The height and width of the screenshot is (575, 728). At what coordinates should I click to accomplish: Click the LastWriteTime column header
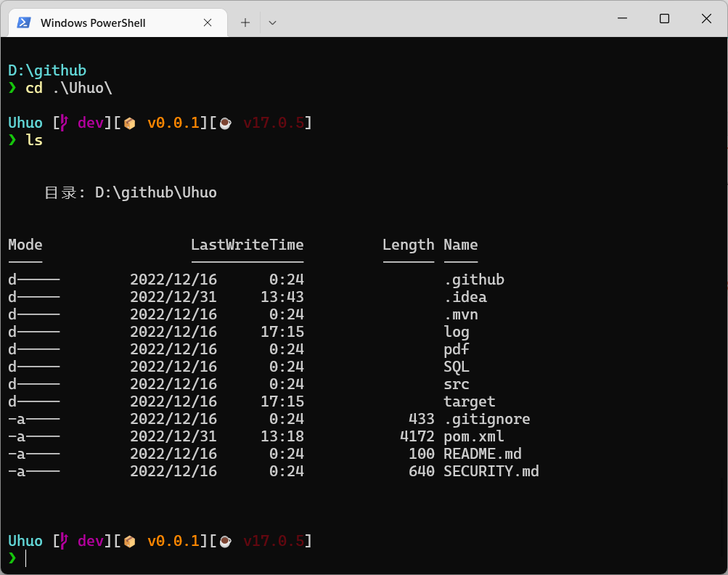coord(247,245)
